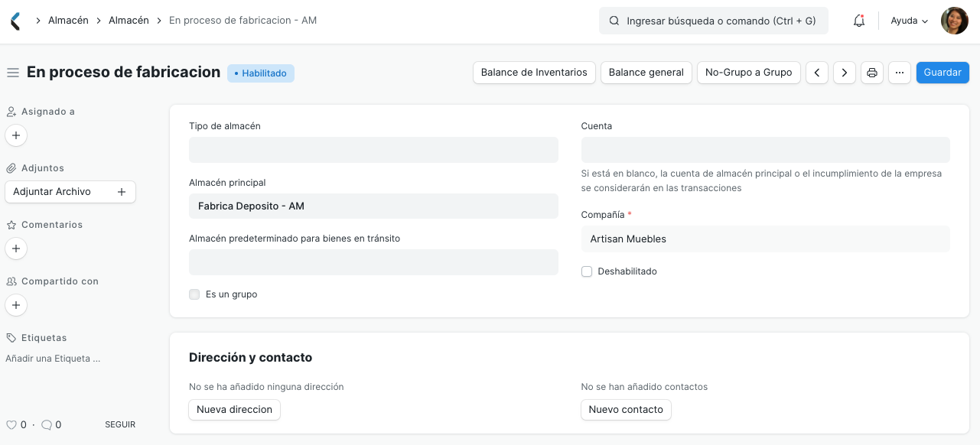The image size is (980, 445).
Task: Click the Dirección y contacto section heading
Action: click(x=251, y=357)
